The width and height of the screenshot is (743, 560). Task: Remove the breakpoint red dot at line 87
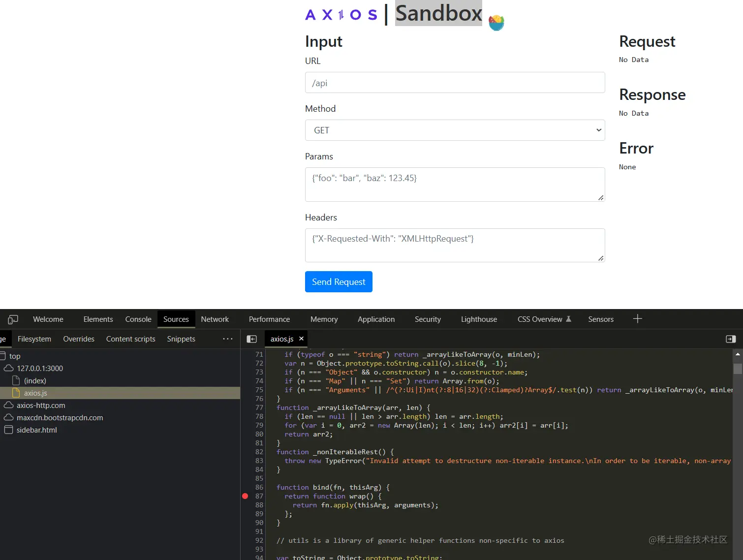coord(245,496)
